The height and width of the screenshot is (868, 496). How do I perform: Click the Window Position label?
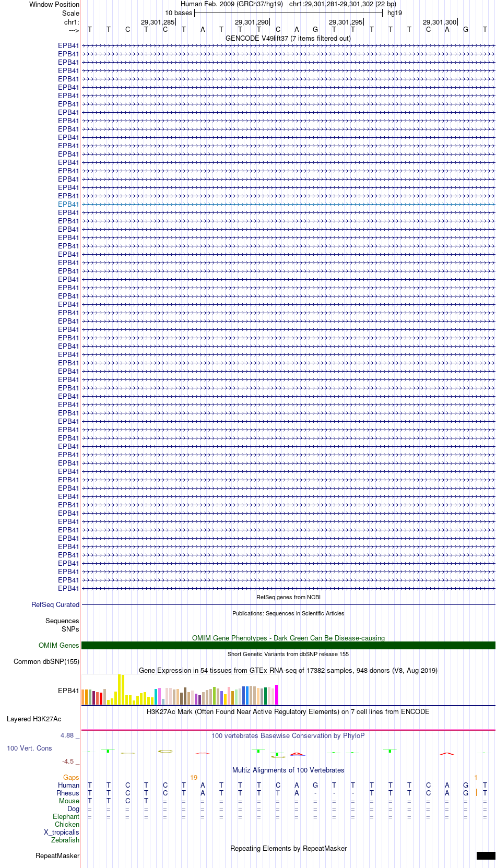pyautogui.click(x=54, y=4)
